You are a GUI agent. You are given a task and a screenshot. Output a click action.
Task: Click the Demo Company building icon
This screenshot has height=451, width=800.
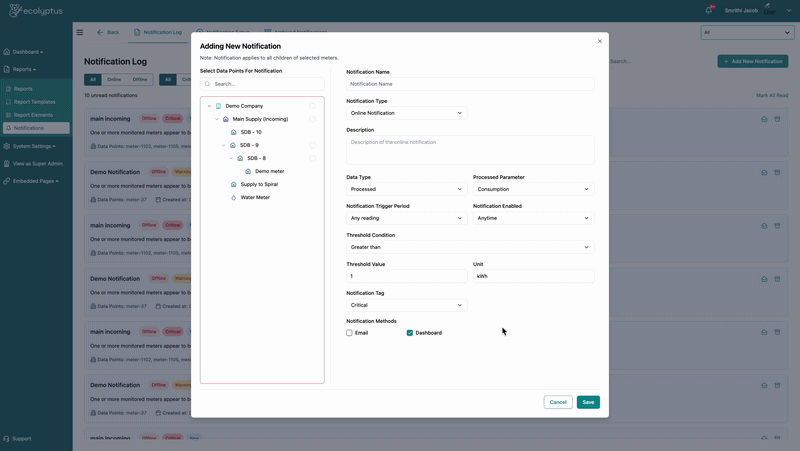[x=218, y=106]
